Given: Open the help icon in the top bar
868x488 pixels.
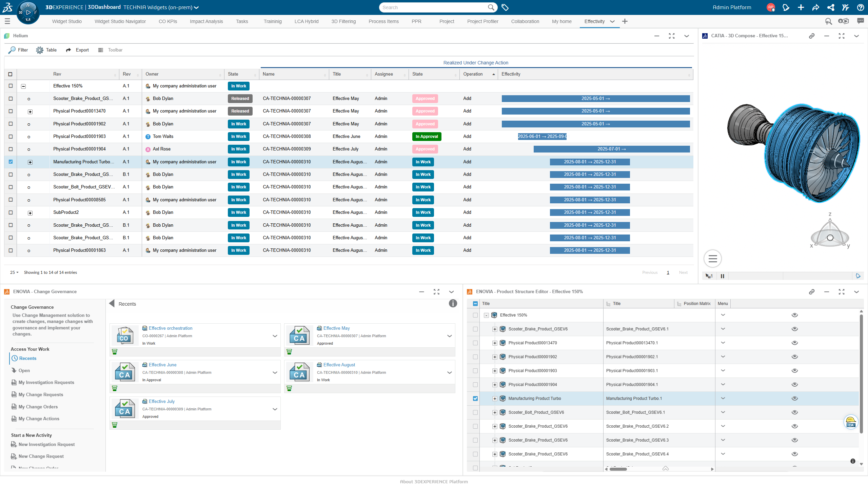Looking at the screenshot, I should [x=860, y=7].
